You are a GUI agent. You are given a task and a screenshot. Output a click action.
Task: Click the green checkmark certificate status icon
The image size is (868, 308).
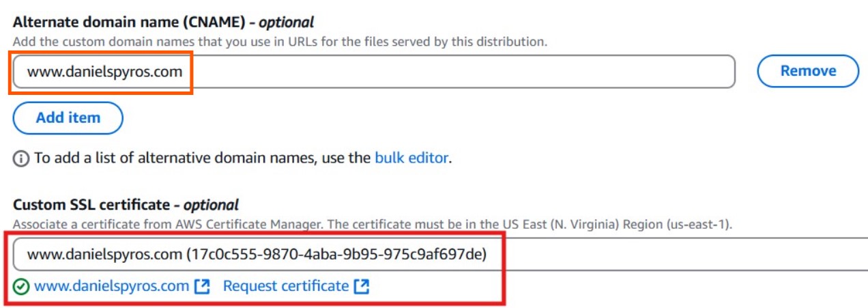[x=21, y=287]
